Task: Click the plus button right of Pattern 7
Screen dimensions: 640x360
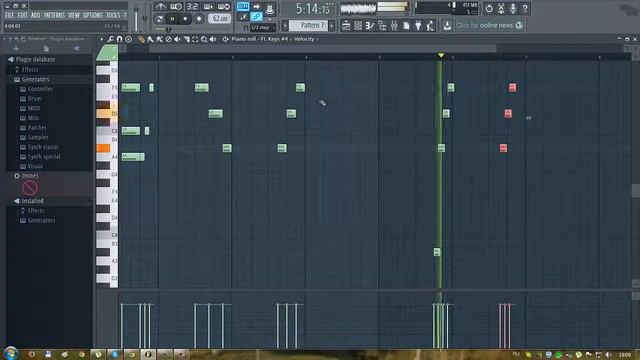Action: point(332,26)
